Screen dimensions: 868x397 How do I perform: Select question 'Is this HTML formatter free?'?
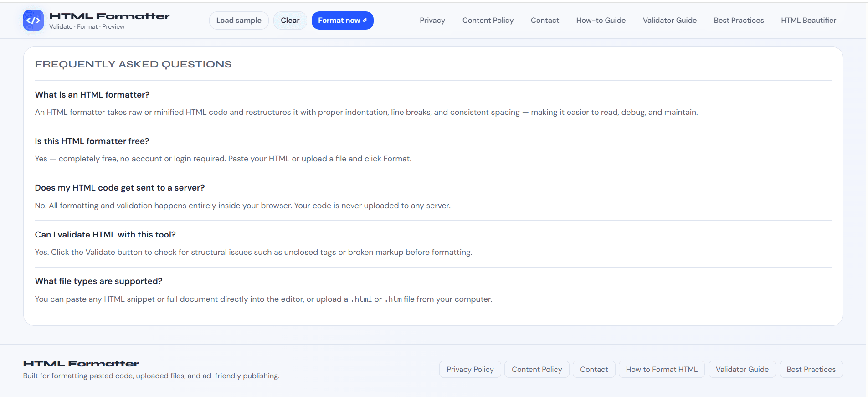pos(92,141)
